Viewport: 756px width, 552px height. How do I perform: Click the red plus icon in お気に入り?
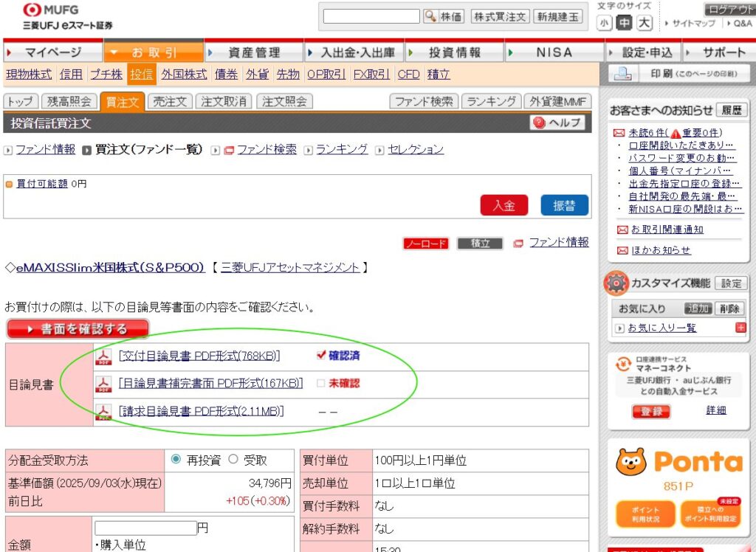click(x=740, y=328)
